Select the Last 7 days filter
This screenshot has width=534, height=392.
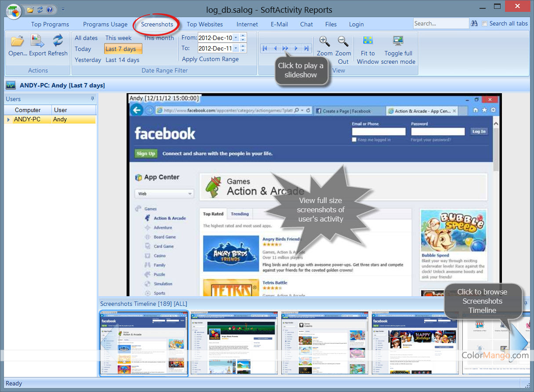[x=123, y=49]
